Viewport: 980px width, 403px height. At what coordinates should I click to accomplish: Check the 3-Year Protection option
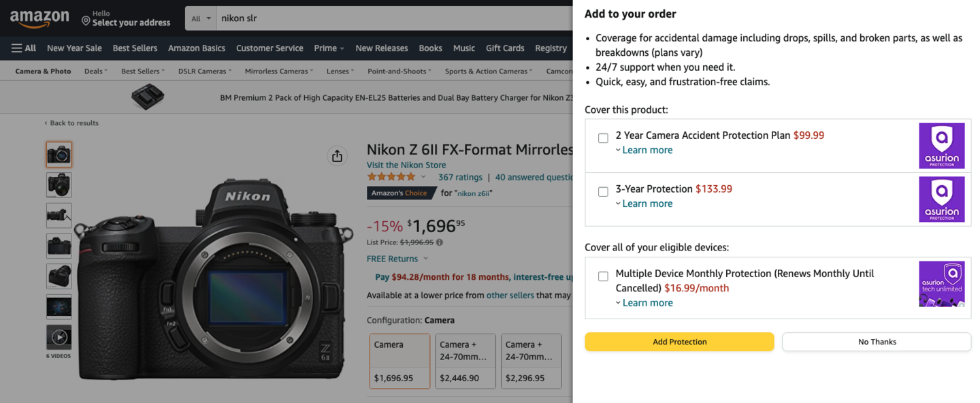(603, 192)
